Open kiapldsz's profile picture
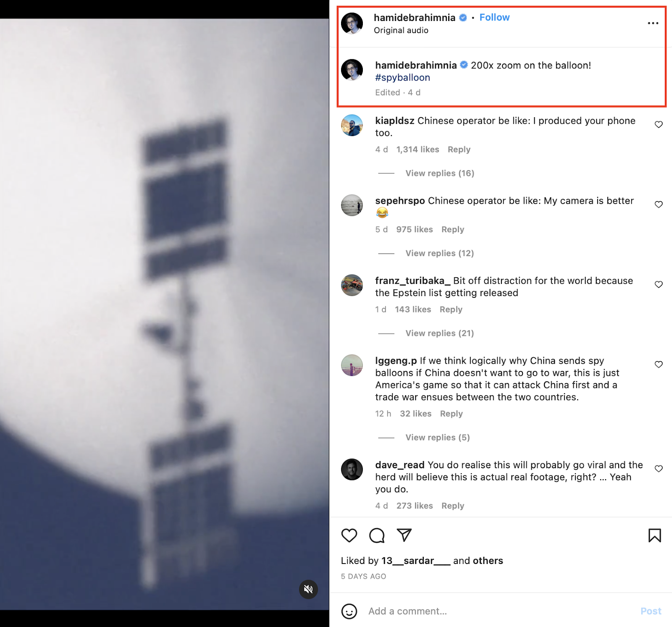Viewport: 672px width, 627px height. [352, 125]
